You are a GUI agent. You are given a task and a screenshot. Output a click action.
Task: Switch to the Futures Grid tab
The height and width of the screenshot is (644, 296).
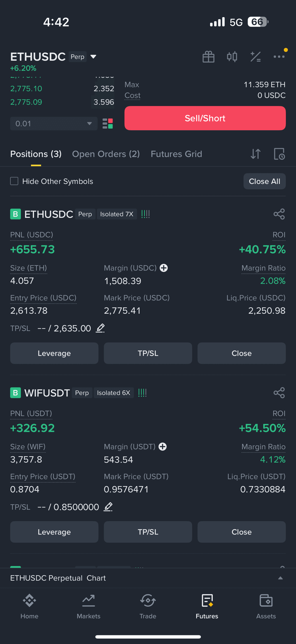pos(176,154)
